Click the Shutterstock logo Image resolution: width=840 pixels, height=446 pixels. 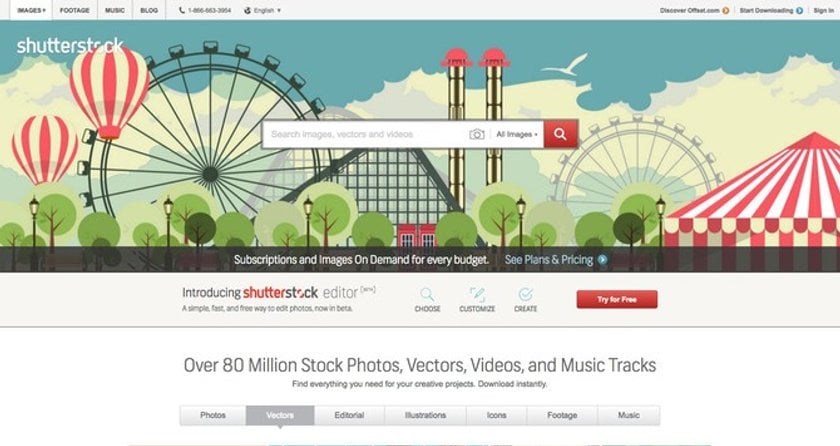70,46
